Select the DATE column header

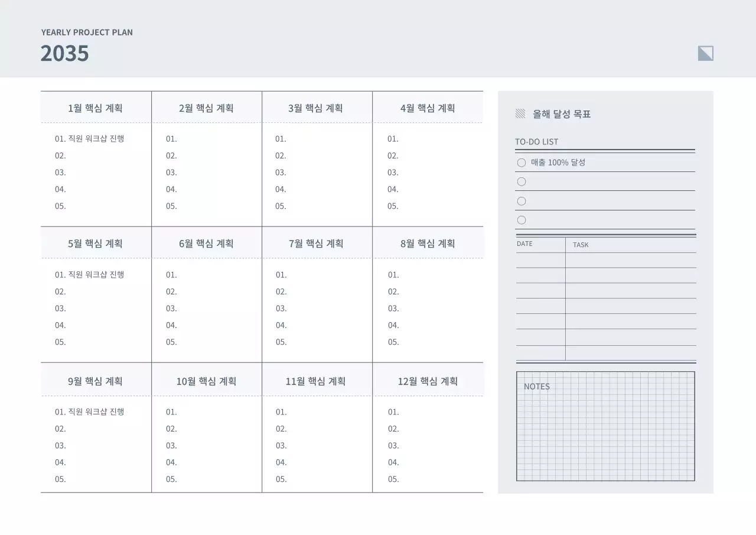[x=525, y=244]
